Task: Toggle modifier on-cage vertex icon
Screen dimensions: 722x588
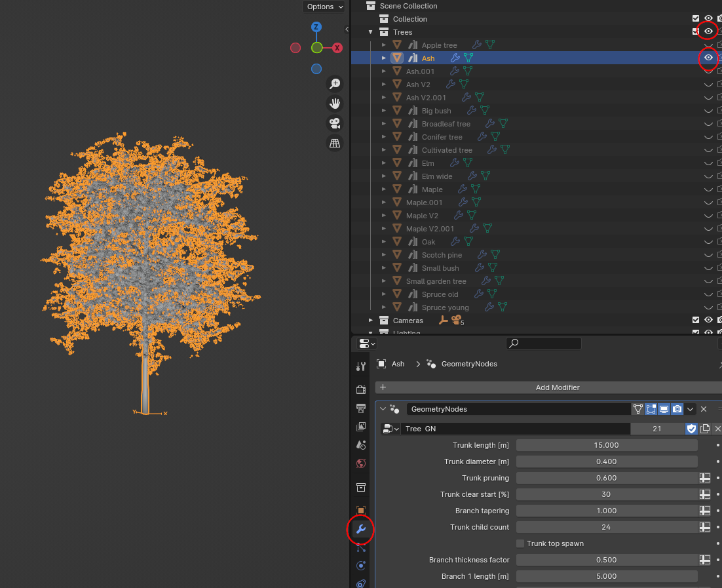Action: (637, 409)
